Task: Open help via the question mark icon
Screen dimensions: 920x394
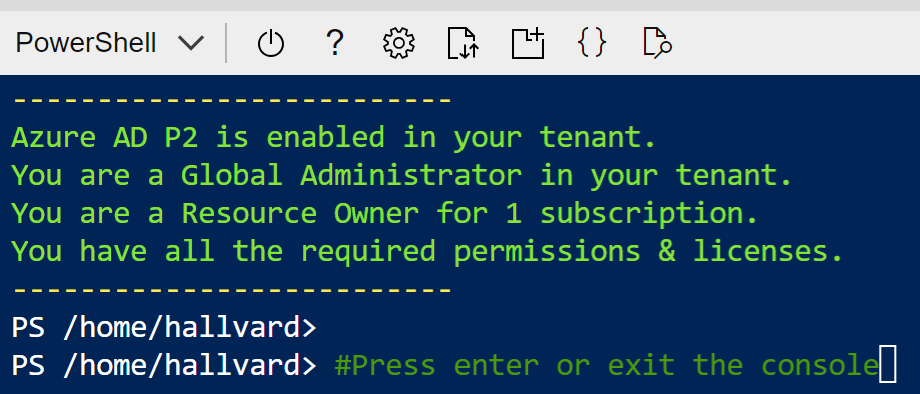Action: coord(334,43)
